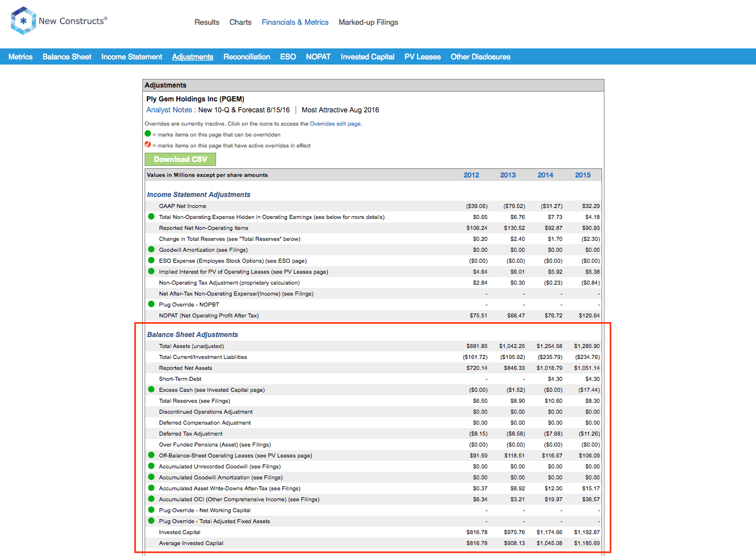Click the 2015 column header

tap(583, 175)
